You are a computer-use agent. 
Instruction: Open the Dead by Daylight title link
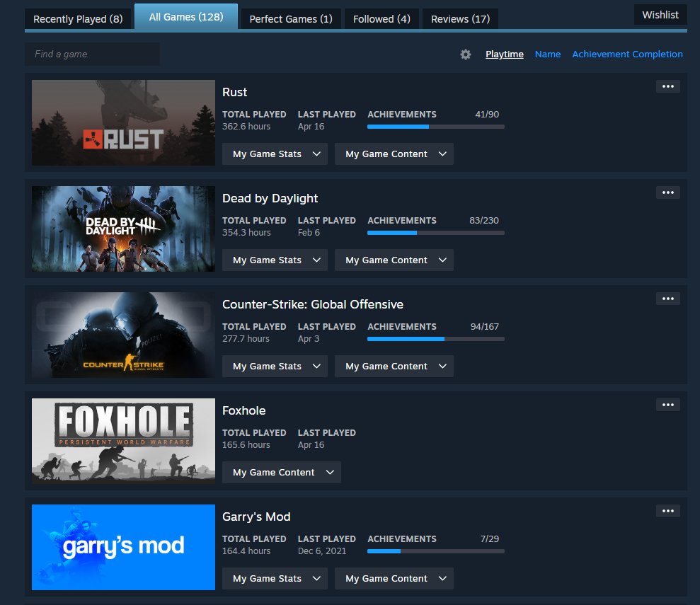[270, 199]
